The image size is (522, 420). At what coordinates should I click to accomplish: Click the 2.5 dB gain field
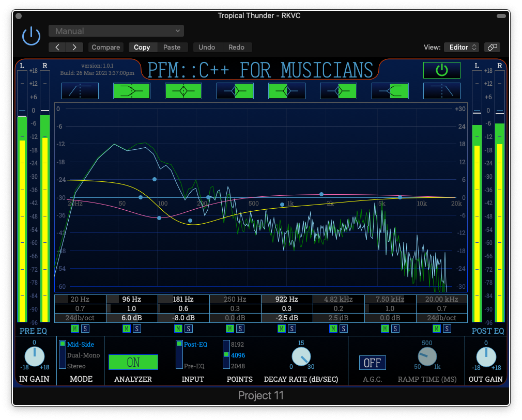click(338, 318)
